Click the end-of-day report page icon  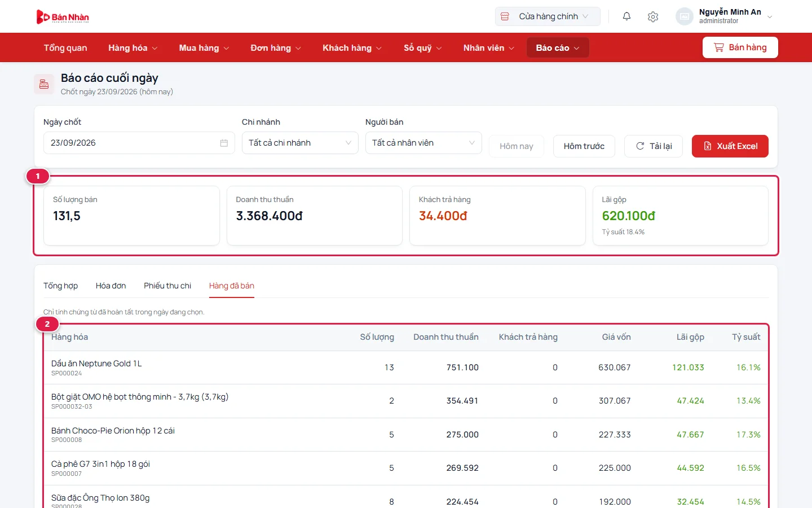pos(44,85)
